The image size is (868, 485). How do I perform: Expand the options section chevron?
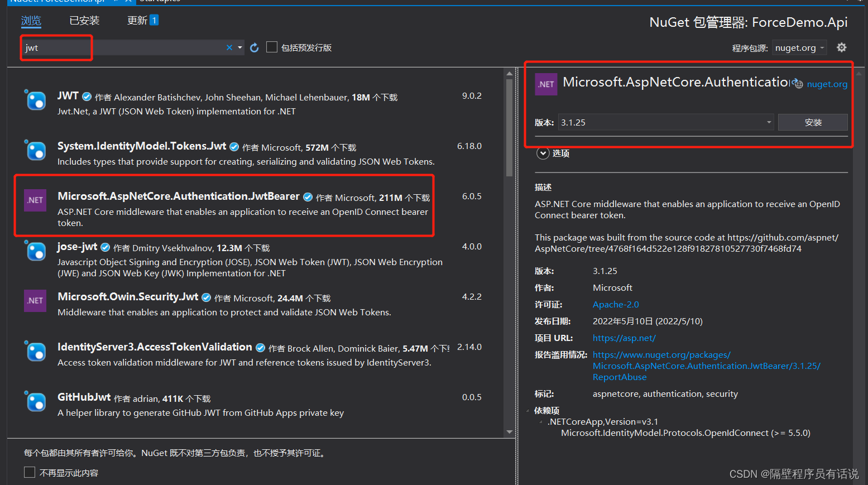pos(543,153)
